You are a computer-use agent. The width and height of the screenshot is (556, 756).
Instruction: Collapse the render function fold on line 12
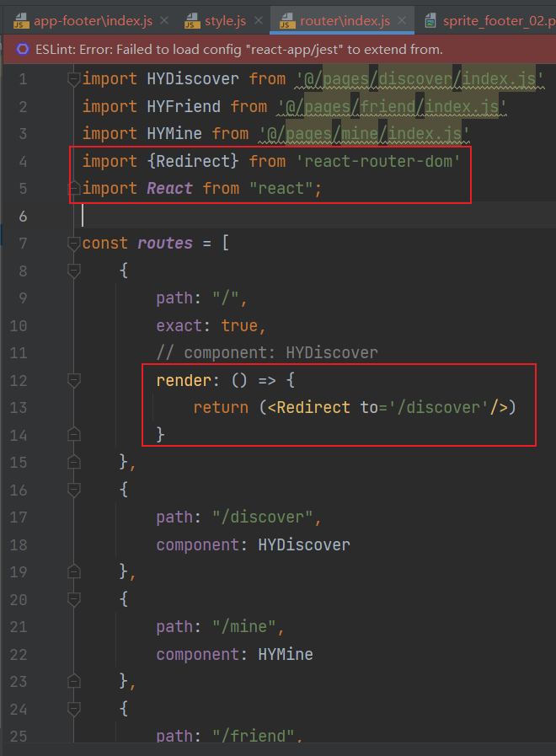(74, 380)
